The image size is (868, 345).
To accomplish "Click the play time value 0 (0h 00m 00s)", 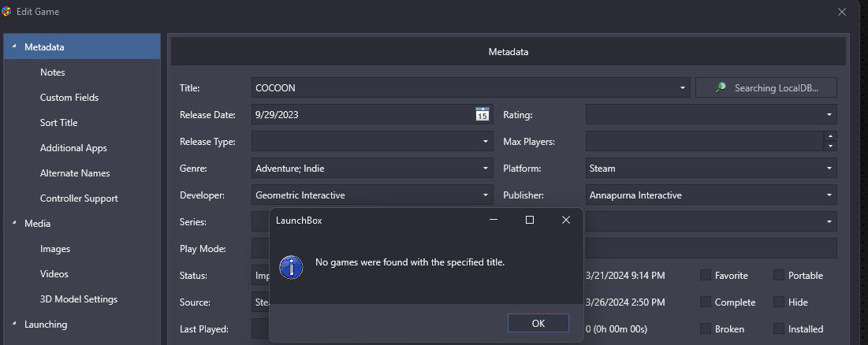I will tap(617, 329).
